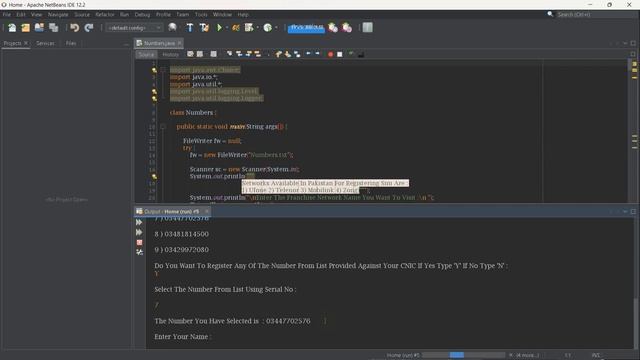The image size is (640, 360).
Task: Minimize the Projects panel group
Action: [126, 43]
